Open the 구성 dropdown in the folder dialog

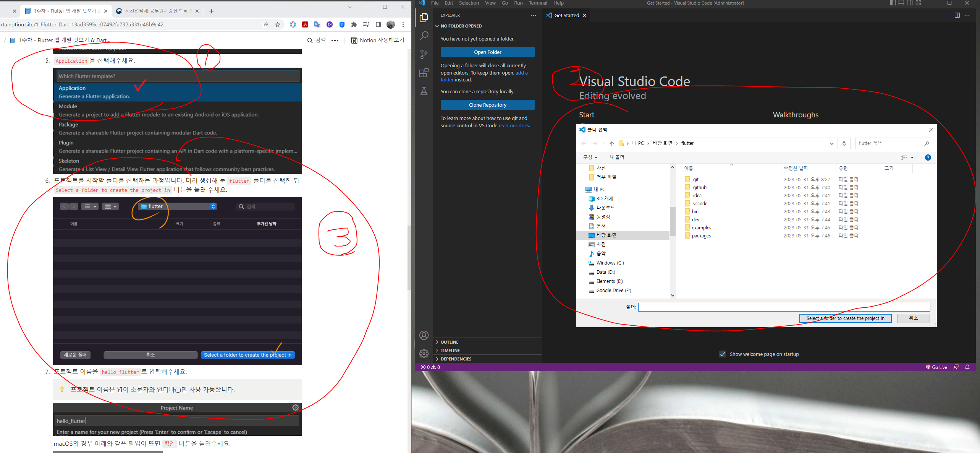coord(590,157)
